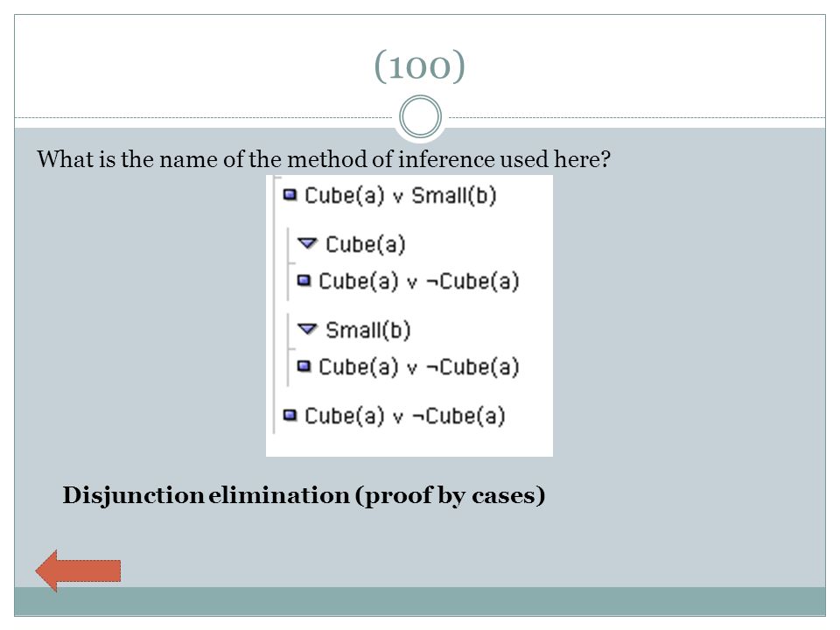840x630 pixels.
Task: Select the bullet of the final conclusion line
Action: pyautogui.click(x=290, y=415)
